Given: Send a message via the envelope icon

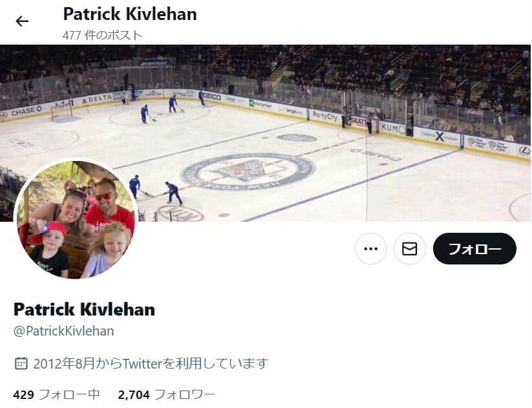Looking at the screenshot, I should (410, 249).
